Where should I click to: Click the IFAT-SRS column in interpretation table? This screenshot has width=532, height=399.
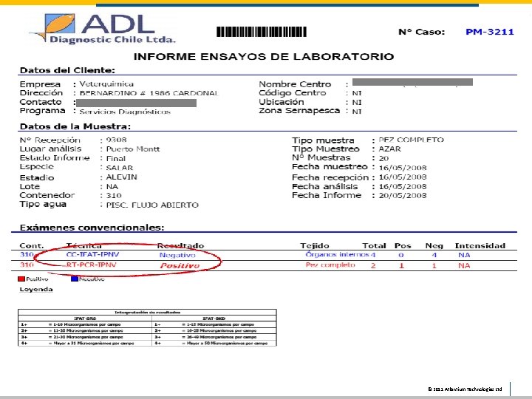tap(85, 318)
